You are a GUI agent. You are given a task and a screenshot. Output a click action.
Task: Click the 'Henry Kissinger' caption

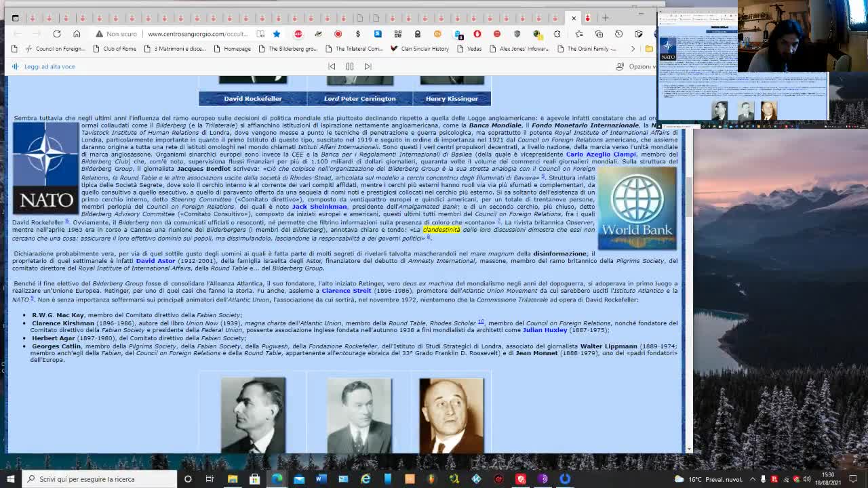click(x=452, y=99)
